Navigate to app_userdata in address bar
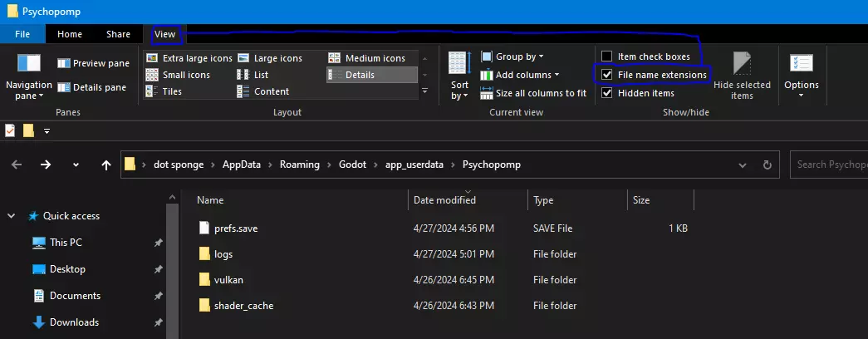 point(414,165)
